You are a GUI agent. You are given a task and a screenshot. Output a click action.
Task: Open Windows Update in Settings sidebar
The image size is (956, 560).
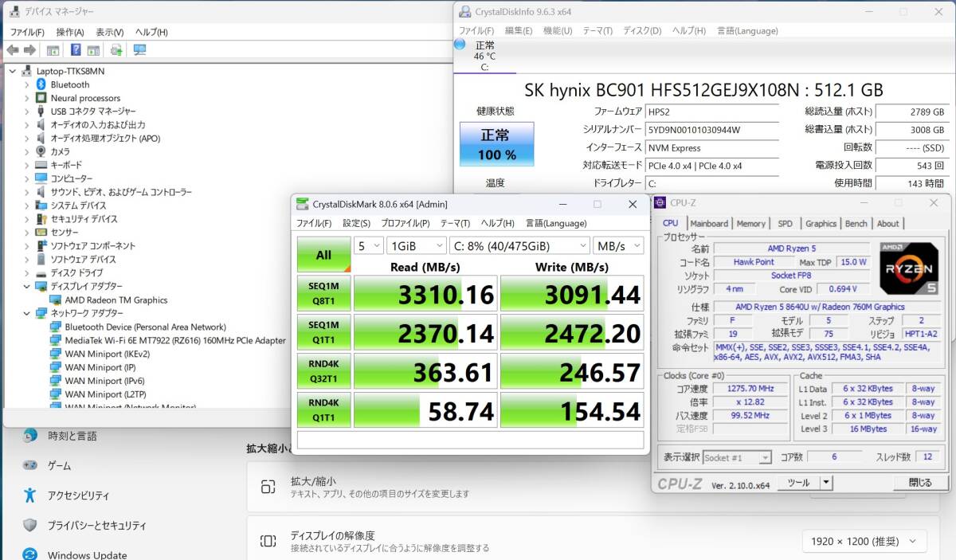point(86,554)
